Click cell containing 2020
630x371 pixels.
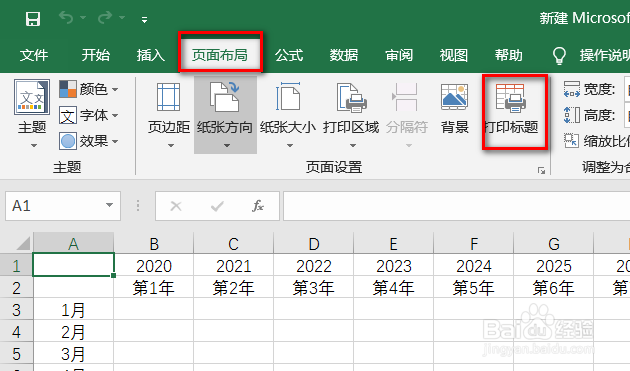point(153,265)
